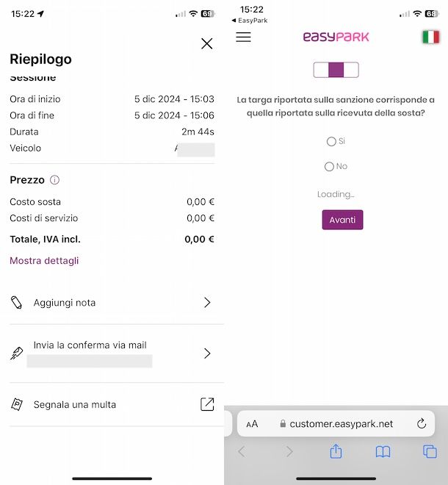
Task: Select the No radio button
Action: [x=329, y=166]
